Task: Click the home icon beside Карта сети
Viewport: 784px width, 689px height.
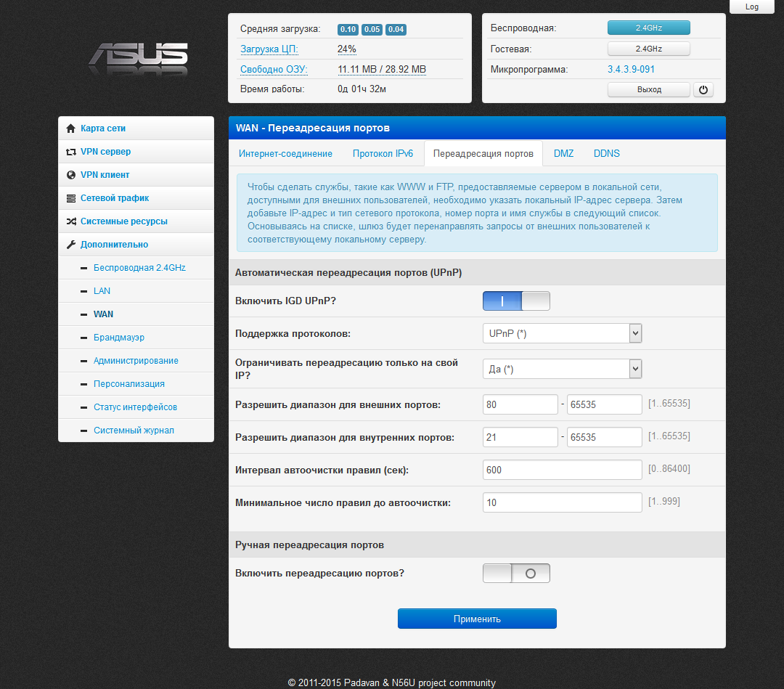Action: (x=71, y=129)
